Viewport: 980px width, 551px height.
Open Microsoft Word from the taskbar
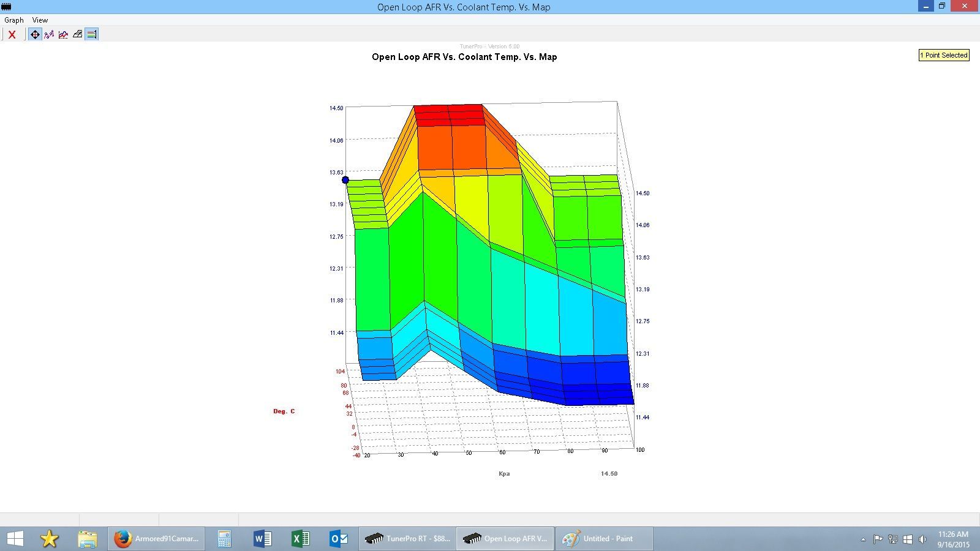(x=262, y=539)
